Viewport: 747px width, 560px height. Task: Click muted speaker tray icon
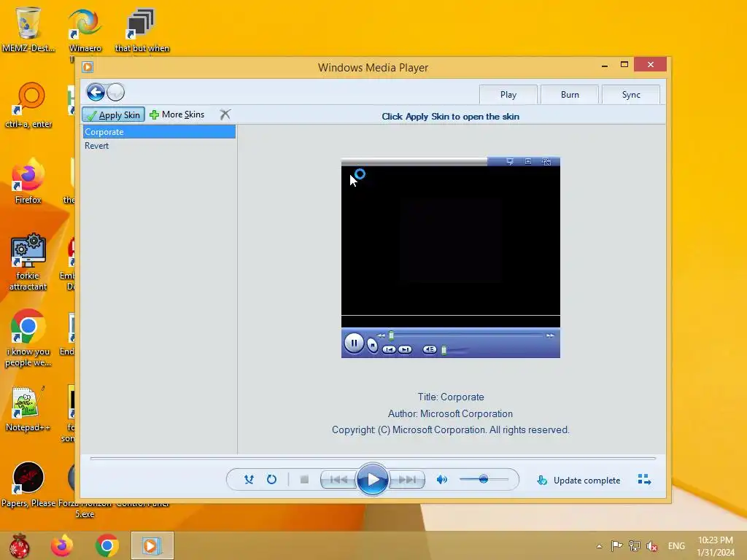651,546
